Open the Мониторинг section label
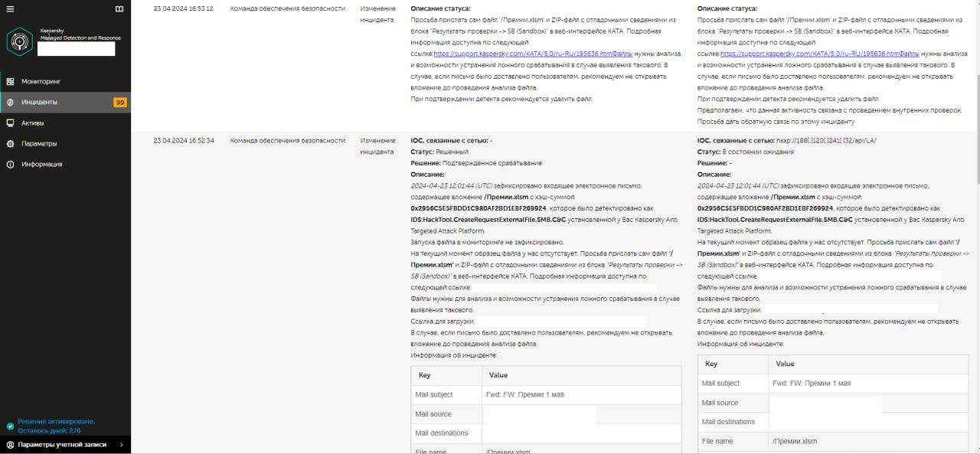Screen dimensions: 980x454 point(41,81)
